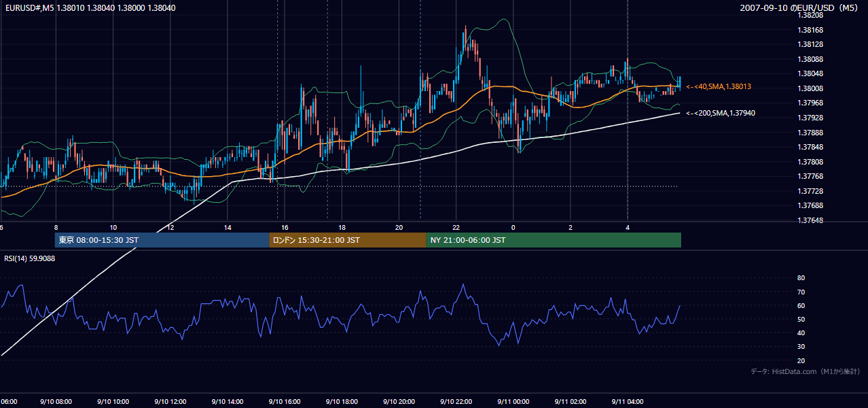Select the NY 21:00-06:00 JST session bar

coord(554,240)
